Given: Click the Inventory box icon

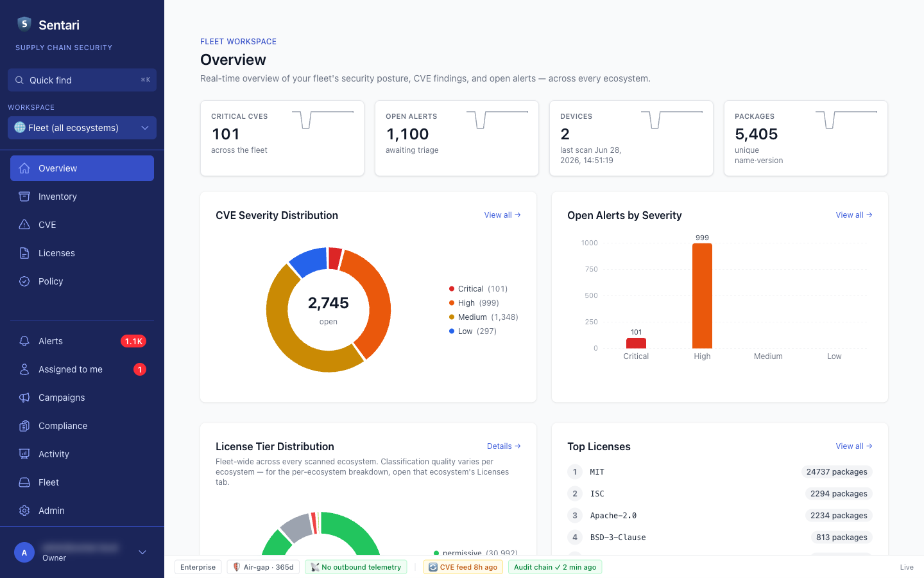Looking at the screenshot, I should point(24,197).
